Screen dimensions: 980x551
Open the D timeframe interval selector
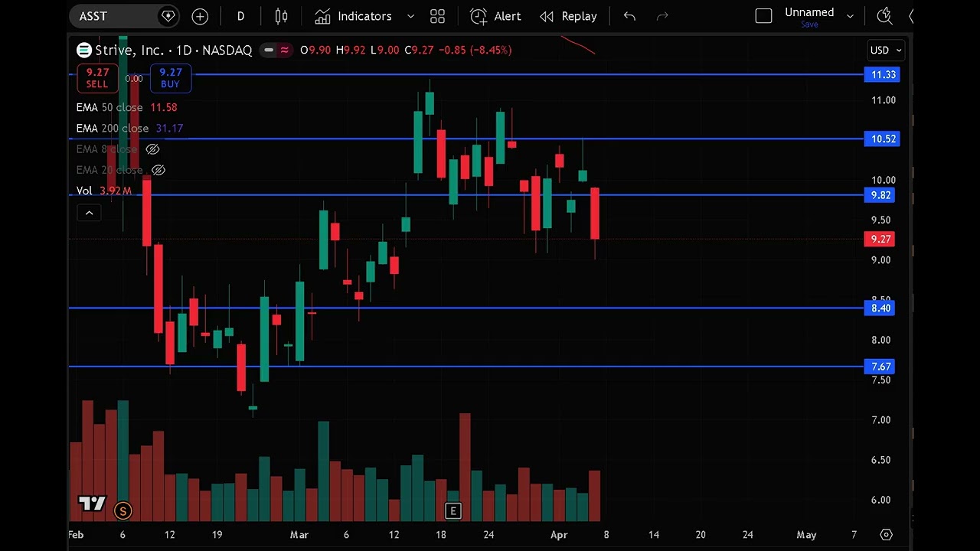pos(240,16)
